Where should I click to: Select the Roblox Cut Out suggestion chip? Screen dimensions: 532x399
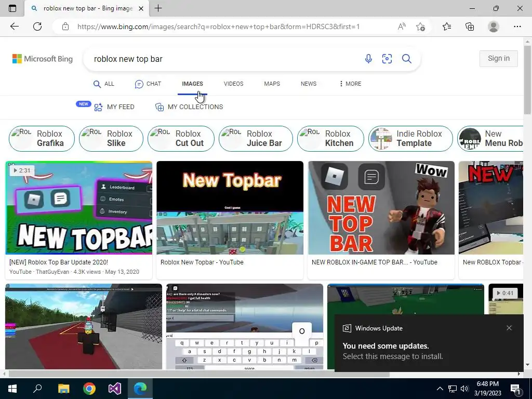click(181, 138)
